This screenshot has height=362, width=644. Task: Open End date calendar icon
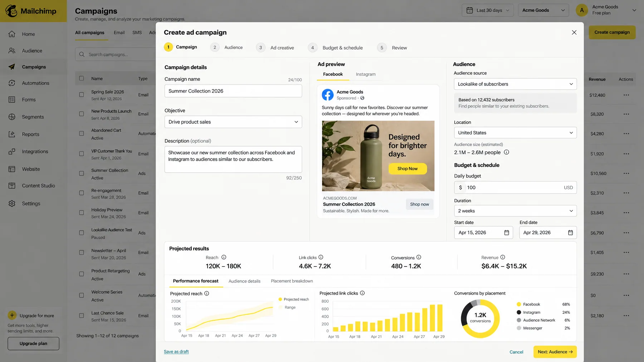point(571,233)
